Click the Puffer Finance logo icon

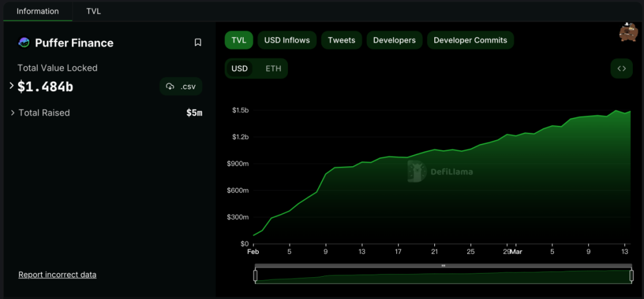(24, 42)
